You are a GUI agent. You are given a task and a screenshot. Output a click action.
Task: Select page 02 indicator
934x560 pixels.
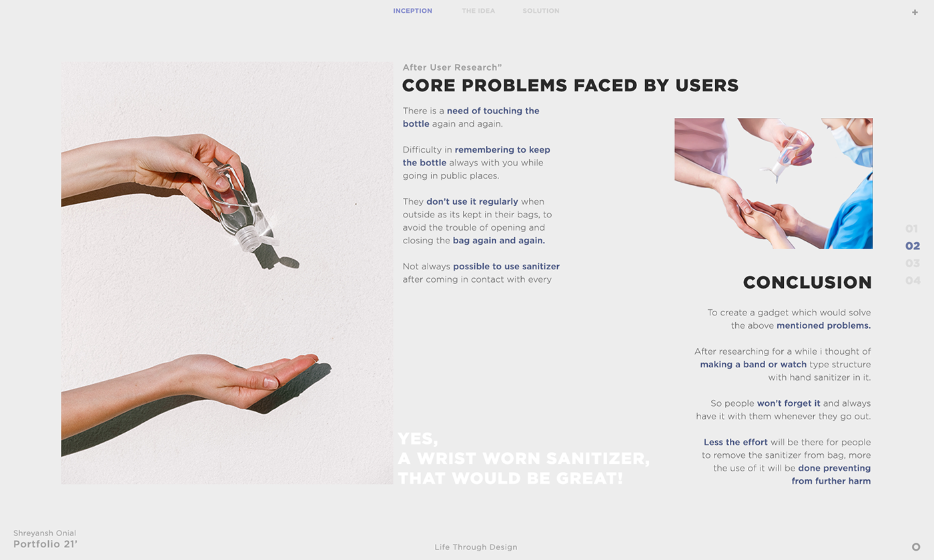913,246
